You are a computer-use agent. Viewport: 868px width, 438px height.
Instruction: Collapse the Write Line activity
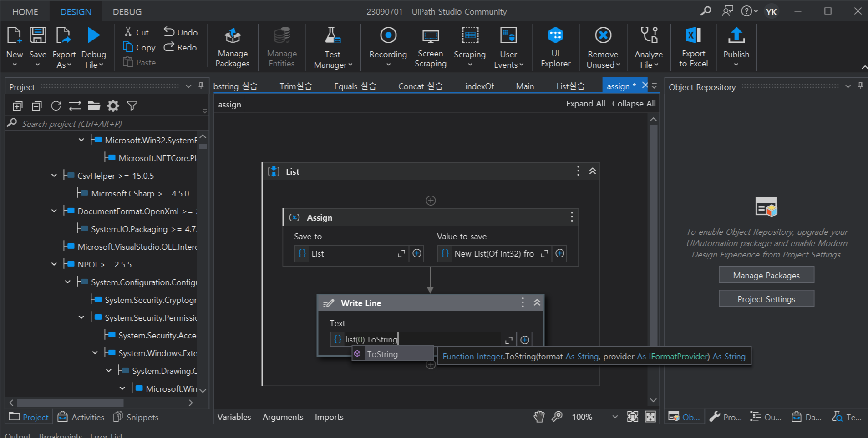point(537,302)
